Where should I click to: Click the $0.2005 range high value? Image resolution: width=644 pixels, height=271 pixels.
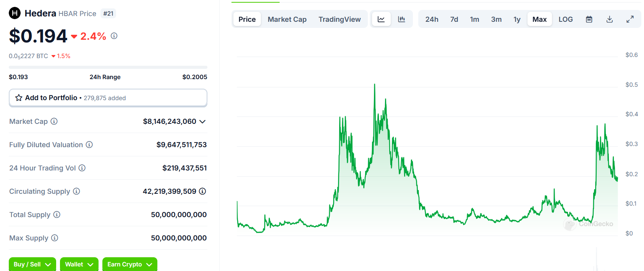point(195,77)
